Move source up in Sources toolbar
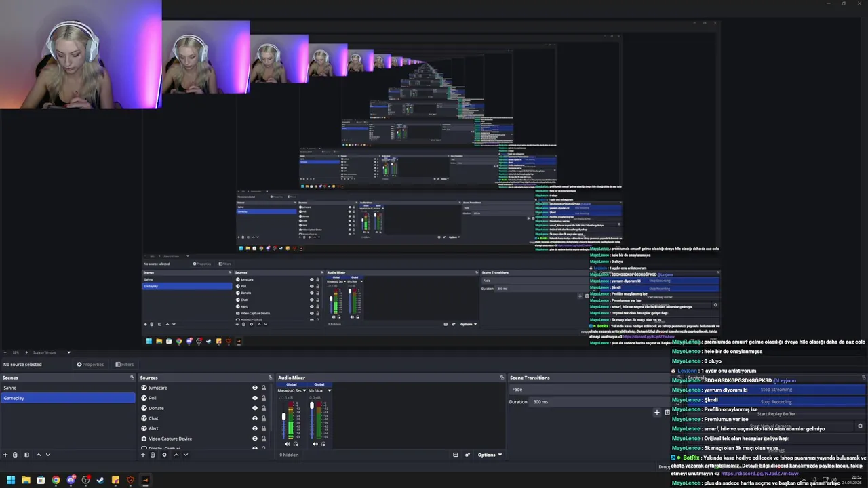Viewport: 868px width, 488px height. [176, 455]
